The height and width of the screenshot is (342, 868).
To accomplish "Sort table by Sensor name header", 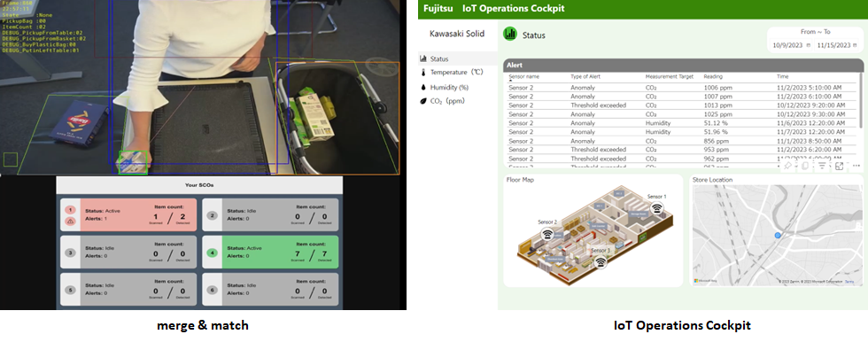I will pos(523,76).
